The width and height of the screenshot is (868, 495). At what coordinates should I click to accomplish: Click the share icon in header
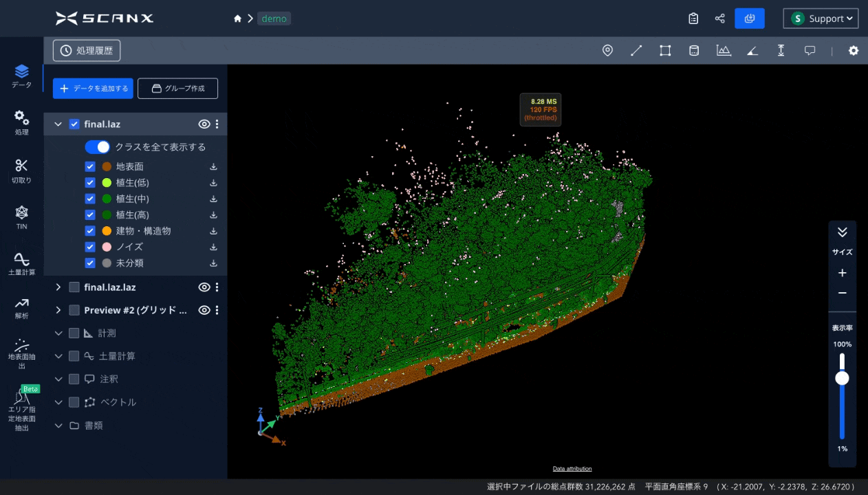click(719, 19)
